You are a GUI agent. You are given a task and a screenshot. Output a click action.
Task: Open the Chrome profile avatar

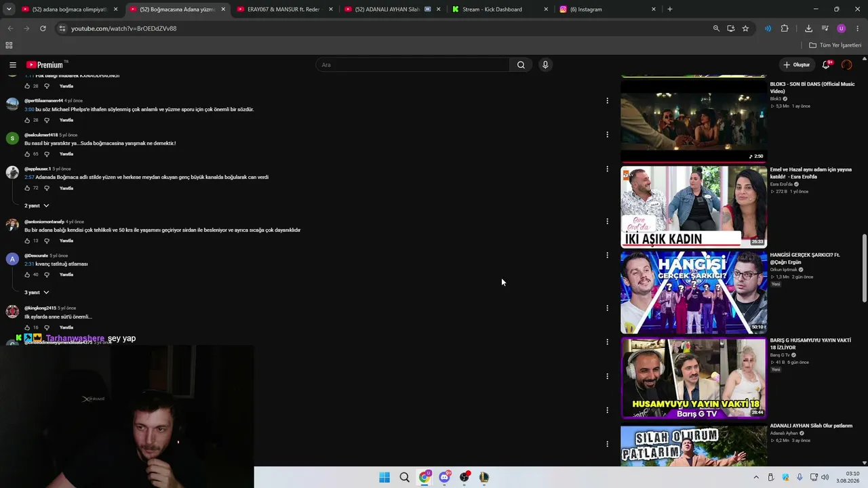click(842, 28)
